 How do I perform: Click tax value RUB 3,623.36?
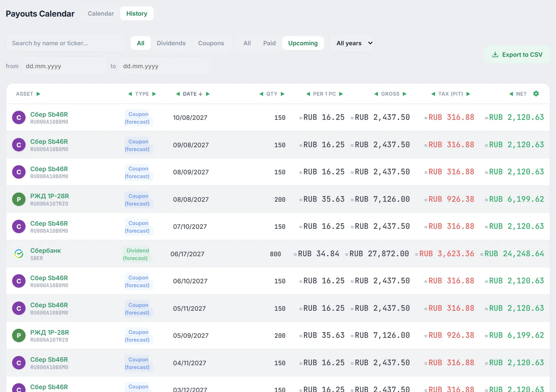click(444, 254)
